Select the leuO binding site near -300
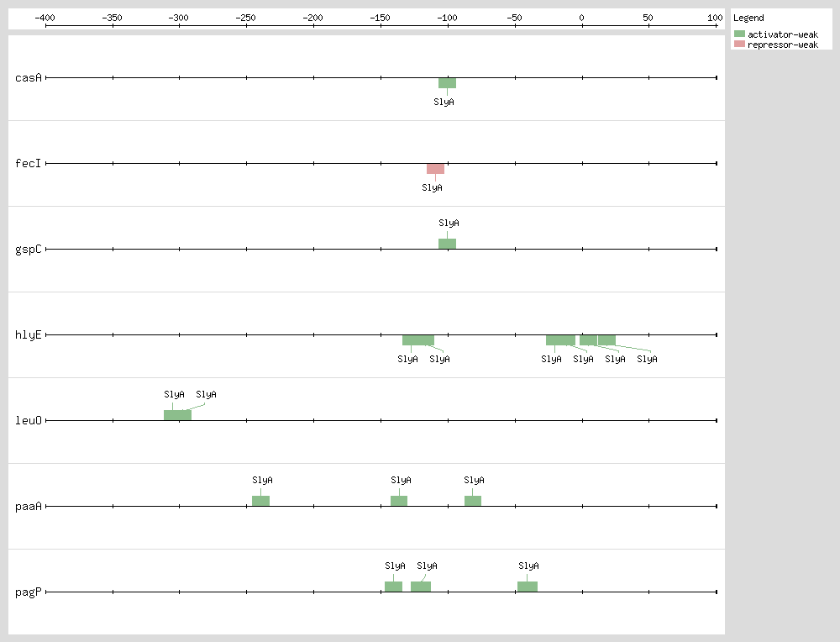The image size is (840, 642). click(177, 415)
